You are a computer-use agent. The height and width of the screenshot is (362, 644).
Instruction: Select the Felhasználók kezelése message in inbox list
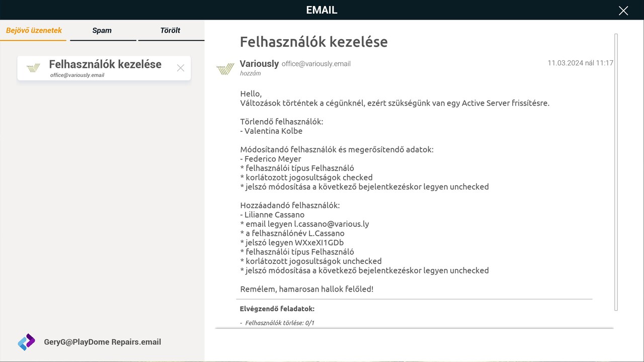tap(105, 68)
